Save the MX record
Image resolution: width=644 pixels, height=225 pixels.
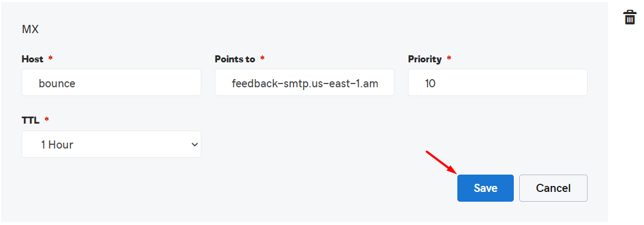485,188
